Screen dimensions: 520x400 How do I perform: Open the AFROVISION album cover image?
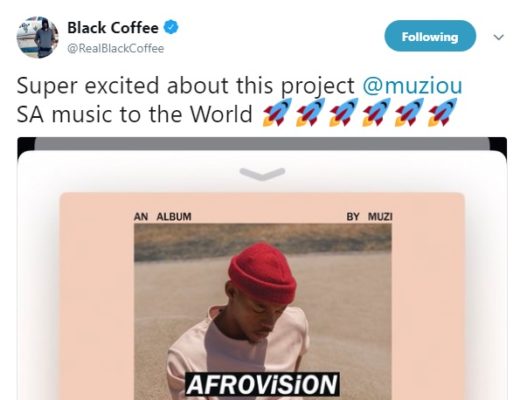click(263, 311)
